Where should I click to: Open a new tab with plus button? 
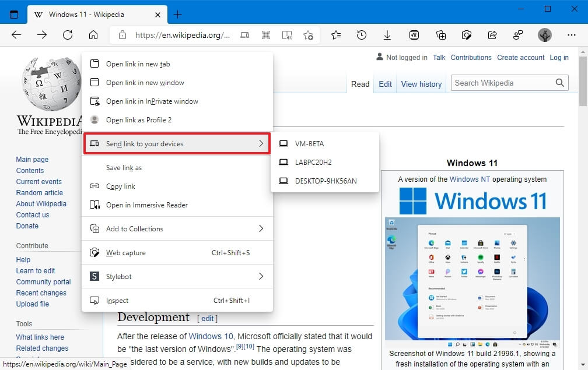(178, 15)
